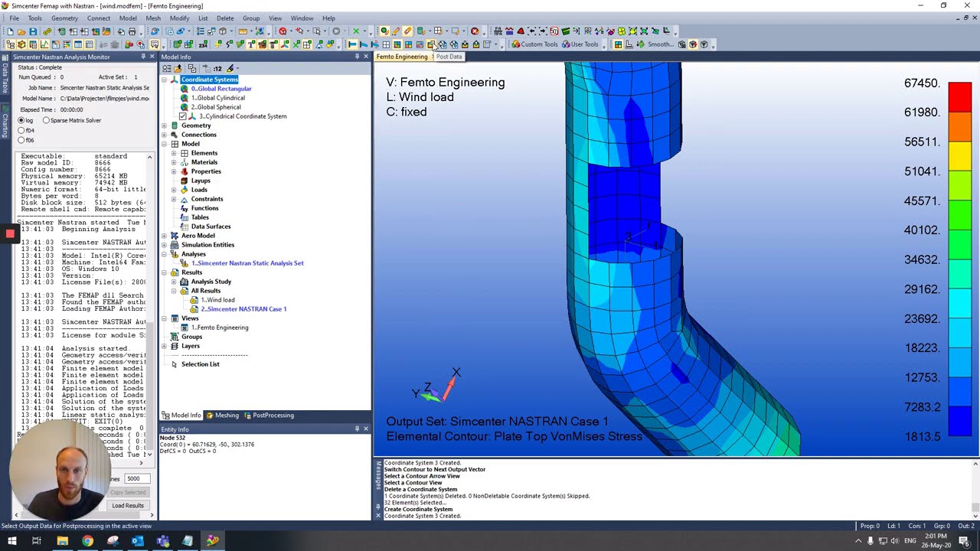Switch to the PostProcessing tab
980x551 pixels.
click(269, 416)
